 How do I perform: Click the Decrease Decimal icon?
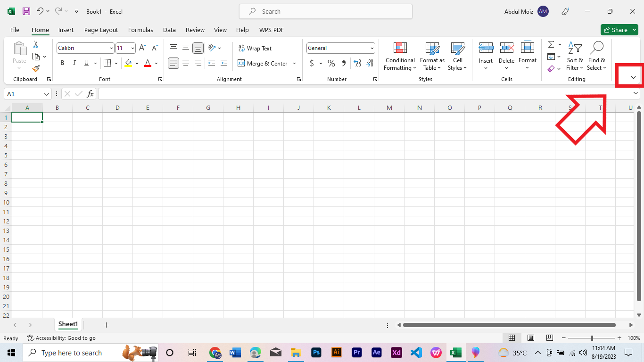pos(370,63)
